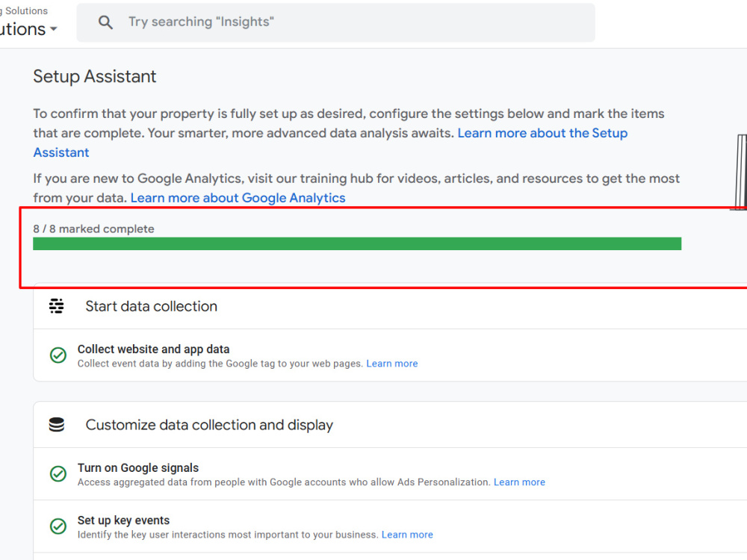Click the "8 / 8 marked complete" text

tap(93, 229)
